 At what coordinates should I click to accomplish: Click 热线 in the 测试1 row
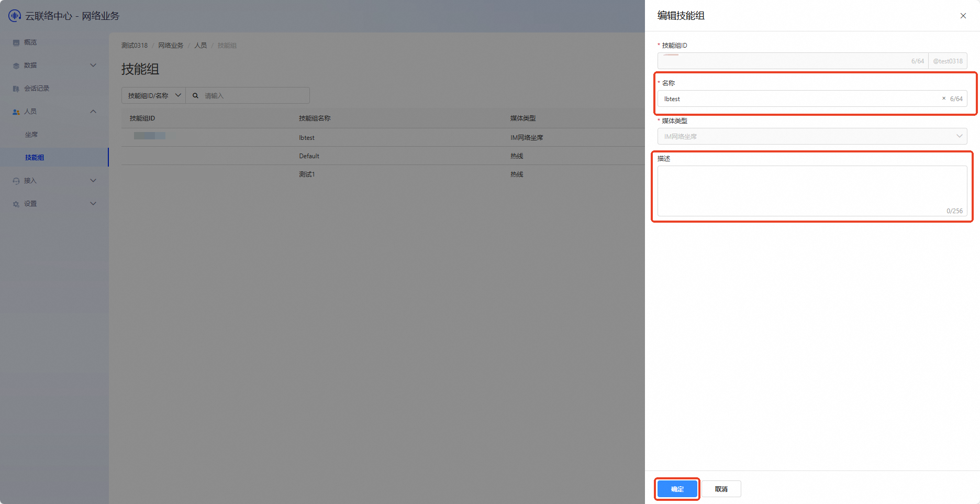point(517,174)
